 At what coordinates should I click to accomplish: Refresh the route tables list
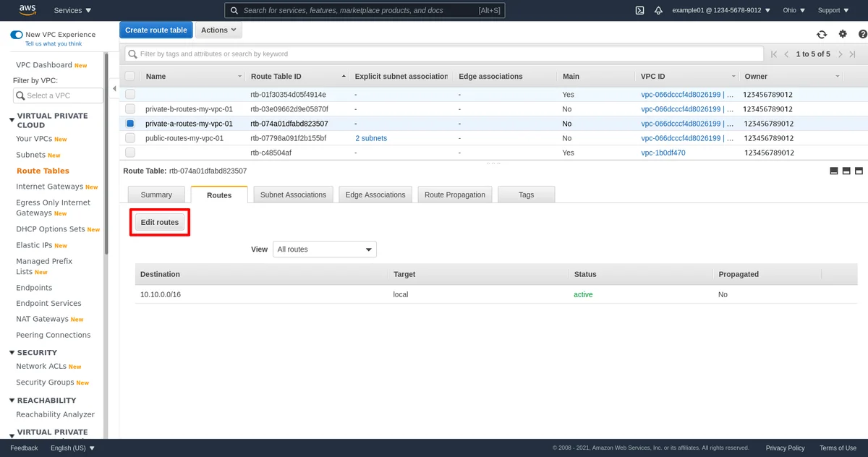pyautogui.click(x=822, y=34)
